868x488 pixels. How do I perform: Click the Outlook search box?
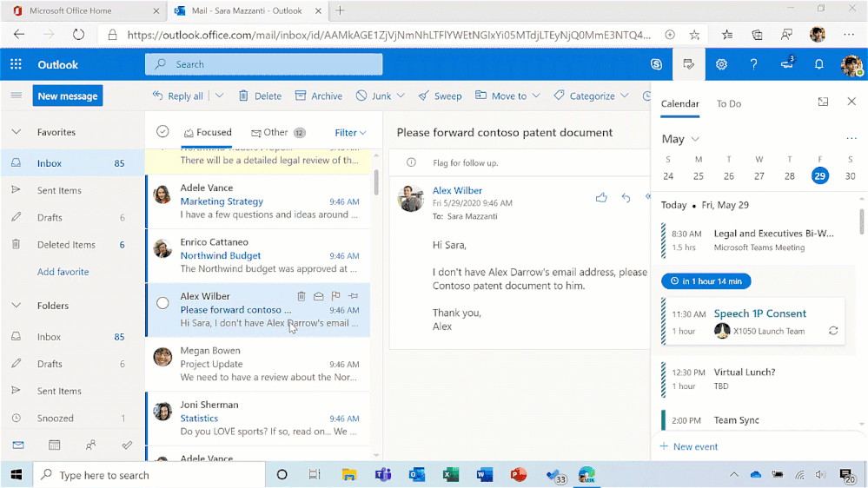coord(263,64)
